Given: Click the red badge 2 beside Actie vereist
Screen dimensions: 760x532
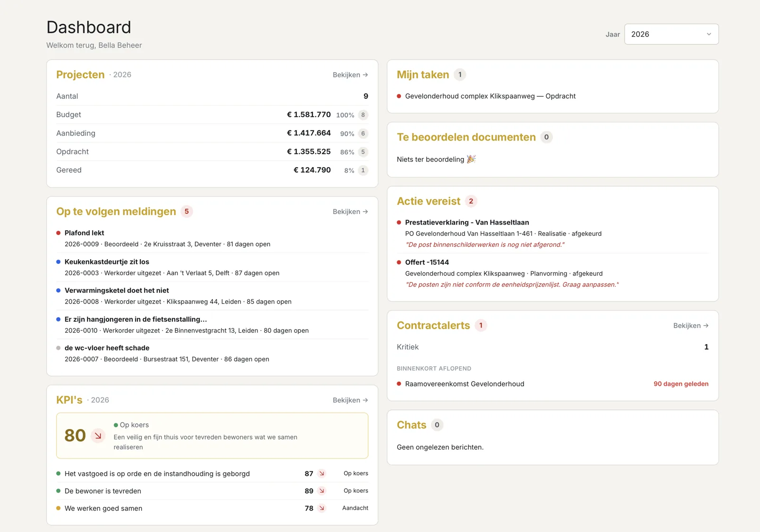Looking at the screenshot, I should coord(471,201).
